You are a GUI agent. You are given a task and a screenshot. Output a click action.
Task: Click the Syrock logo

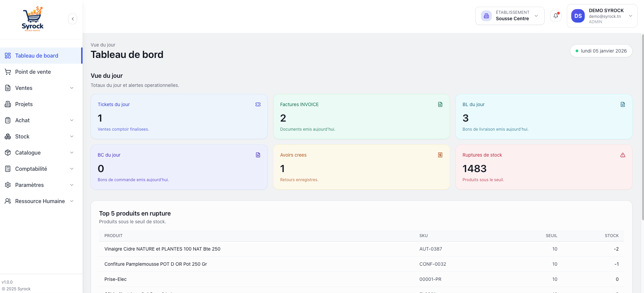(x=33, y=19)
